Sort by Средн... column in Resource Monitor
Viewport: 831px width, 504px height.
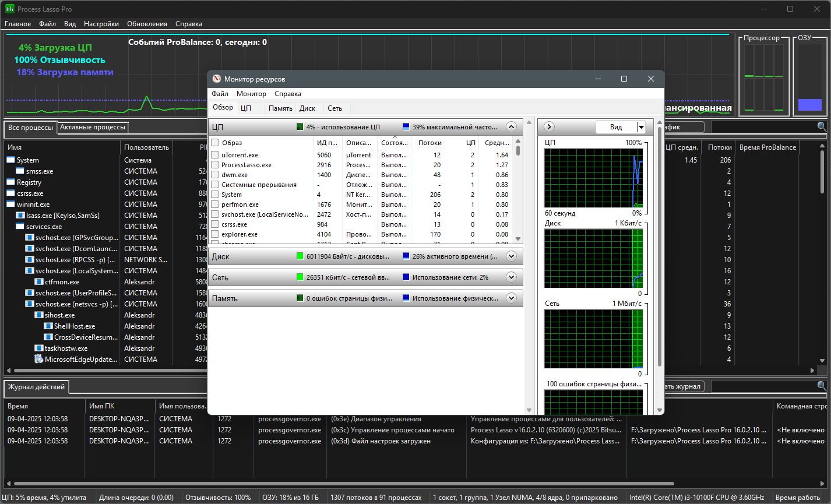pyautogui.click(x=497, y=143)
